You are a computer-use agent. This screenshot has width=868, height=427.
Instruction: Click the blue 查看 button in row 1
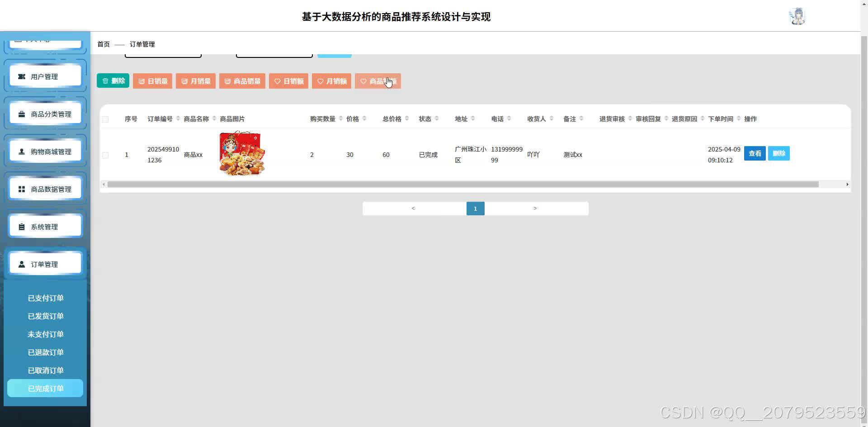755,153
